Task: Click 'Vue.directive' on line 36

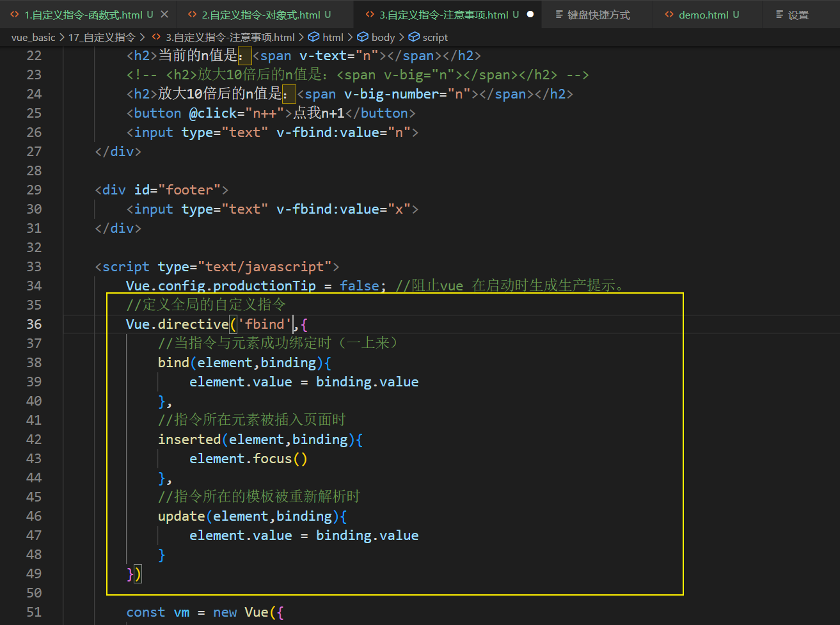Action: (x=177, y=324)
